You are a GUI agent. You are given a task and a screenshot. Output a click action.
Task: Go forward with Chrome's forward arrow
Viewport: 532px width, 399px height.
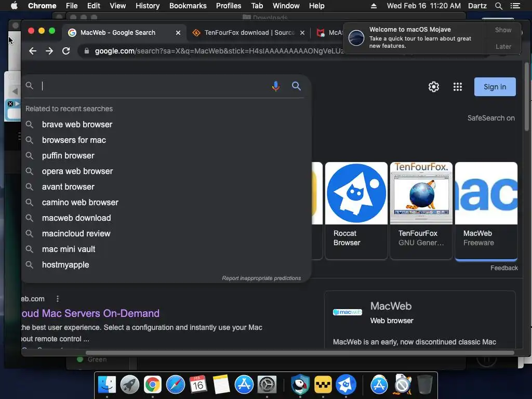(x=49, y=51)
